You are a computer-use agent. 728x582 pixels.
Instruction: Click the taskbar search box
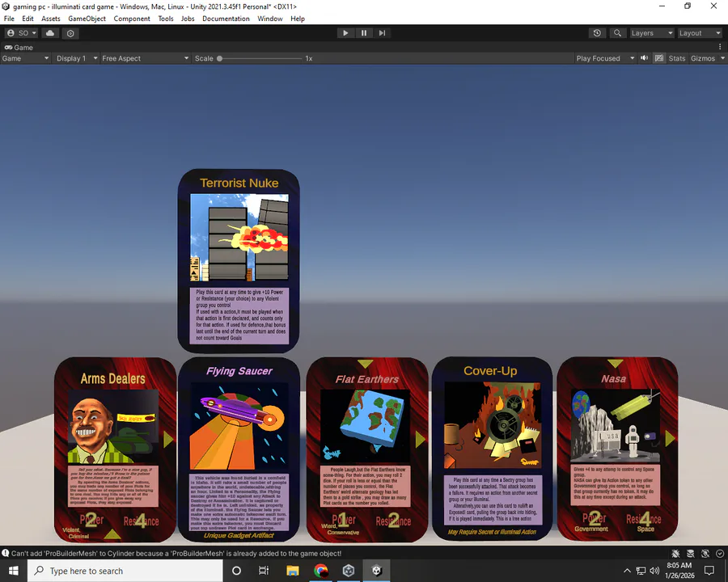(x=125, y=571)
